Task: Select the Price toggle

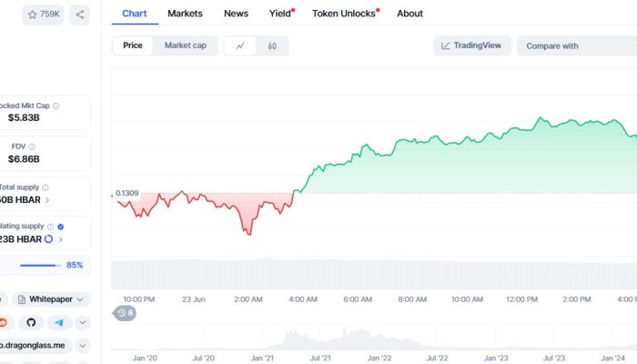Action: 132,45
